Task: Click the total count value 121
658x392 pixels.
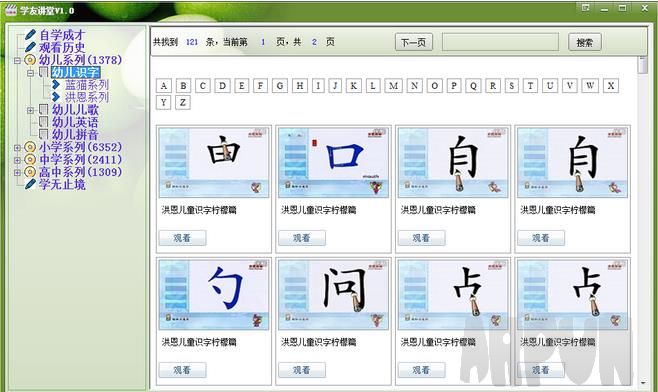Action: point(192,42)
